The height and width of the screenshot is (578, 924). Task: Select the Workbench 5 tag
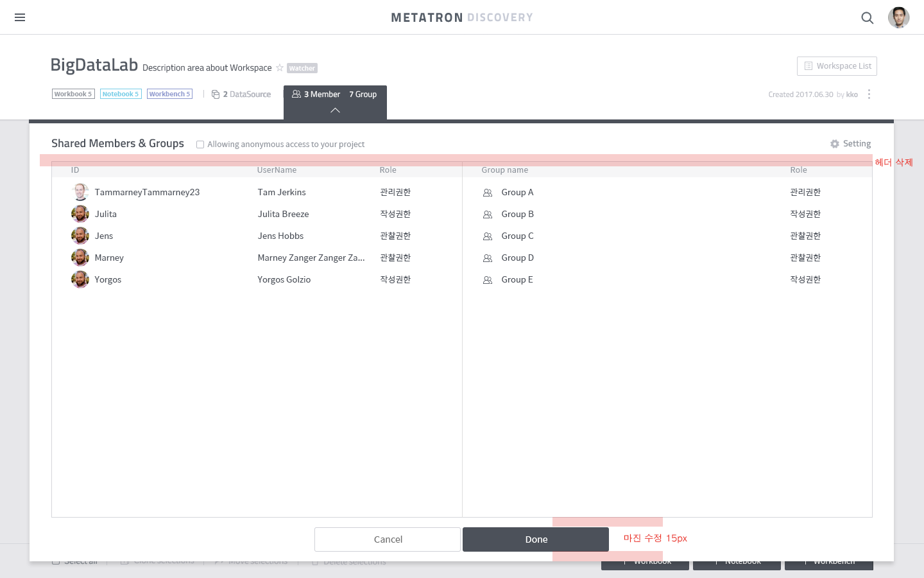coord(169,94)
